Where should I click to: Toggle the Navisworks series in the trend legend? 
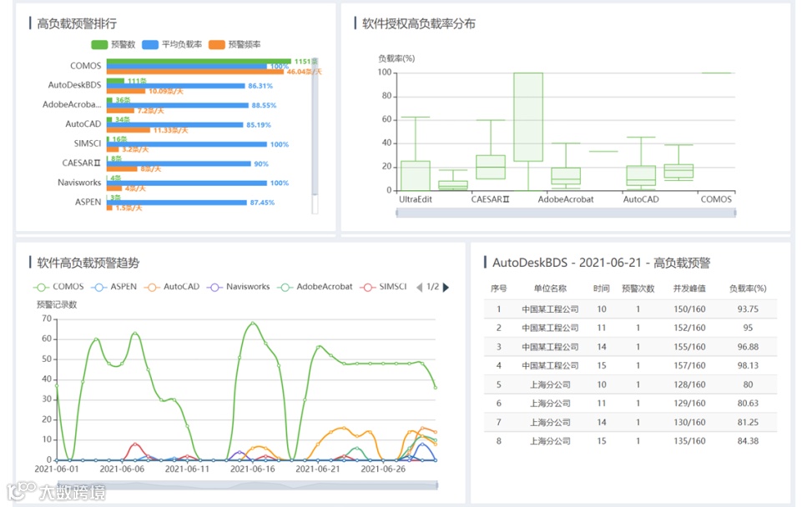click(x=238, y=287)
